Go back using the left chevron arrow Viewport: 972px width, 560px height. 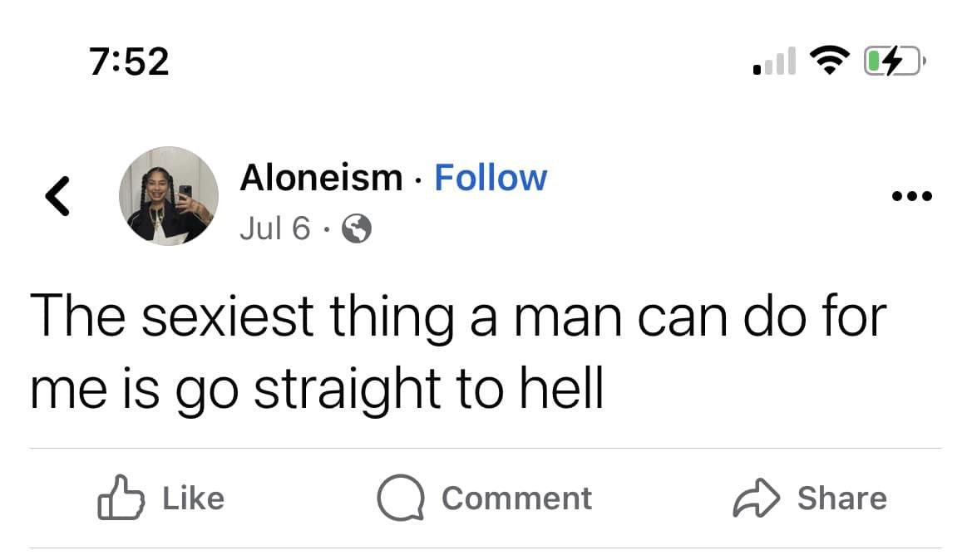tap(57, 196)
